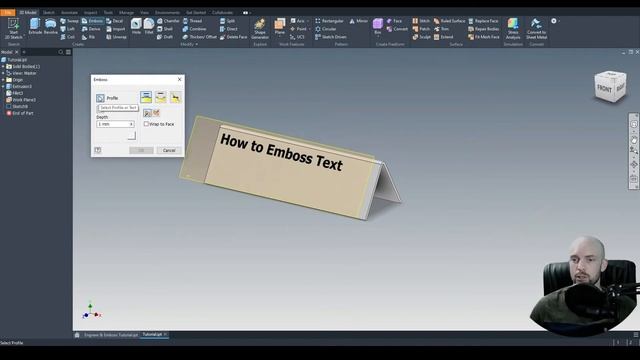Click the Delete Face tool
640x360 pixels.
tap(233, 37)
